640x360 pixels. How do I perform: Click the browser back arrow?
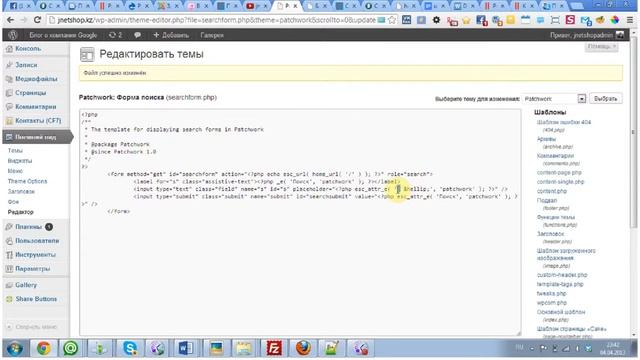[10, 20]
